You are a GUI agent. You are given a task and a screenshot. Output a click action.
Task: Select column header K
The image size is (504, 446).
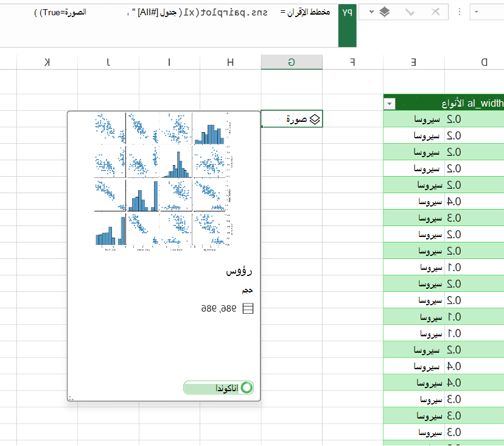(x=47, y=62)
